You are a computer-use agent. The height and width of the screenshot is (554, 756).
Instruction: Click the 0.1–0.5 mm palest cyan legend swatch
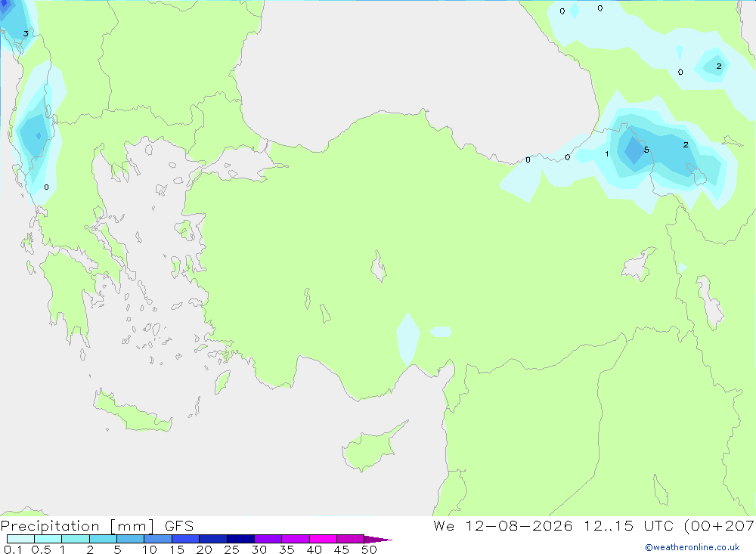20,539
